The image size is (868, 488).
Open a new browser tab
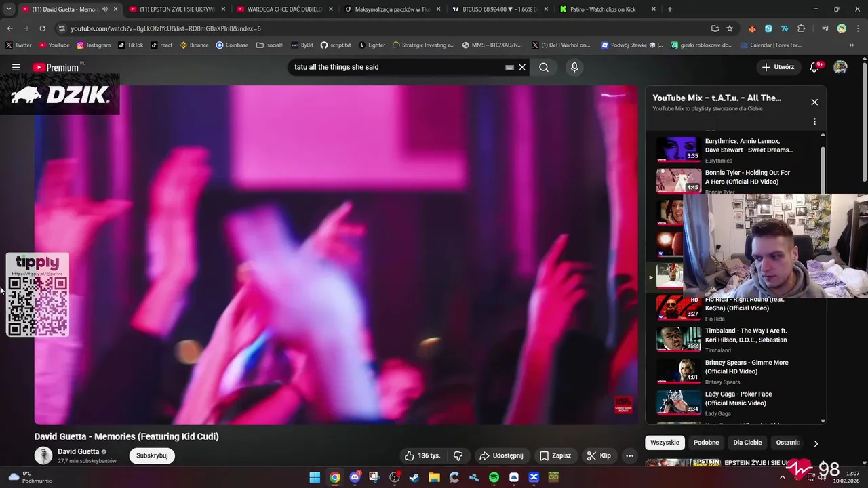point(670,9)
